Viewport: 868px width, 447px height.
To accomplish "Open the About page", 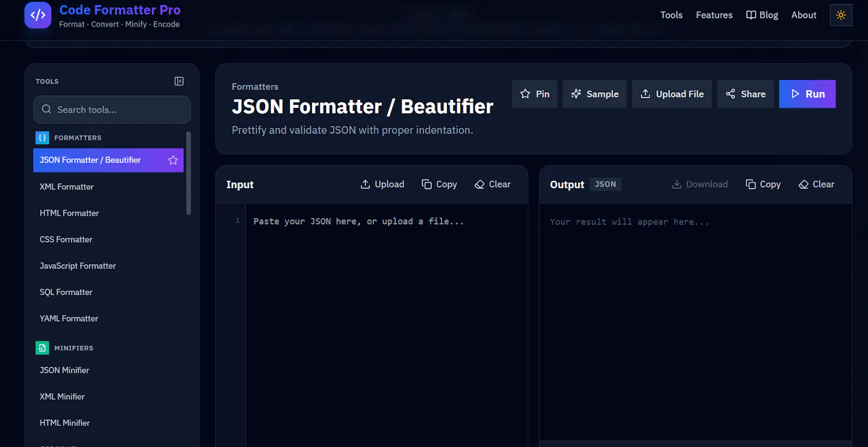I will coord(803,15).
